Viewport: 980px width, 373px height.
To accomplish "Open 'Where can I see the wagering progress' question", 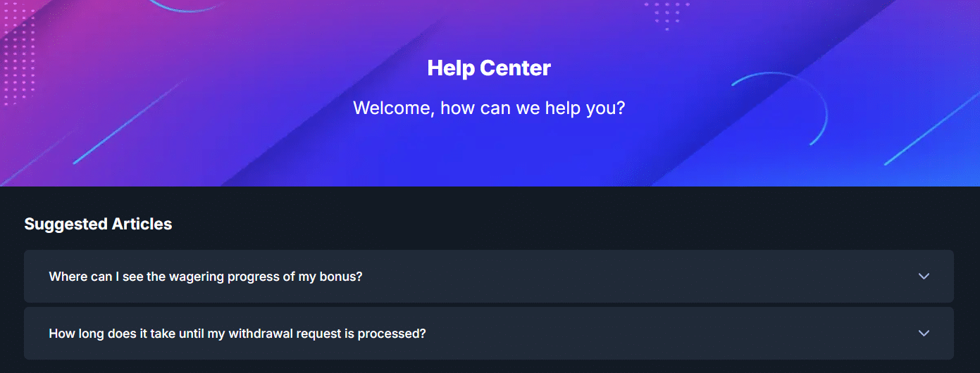I will tap(205, 277).
